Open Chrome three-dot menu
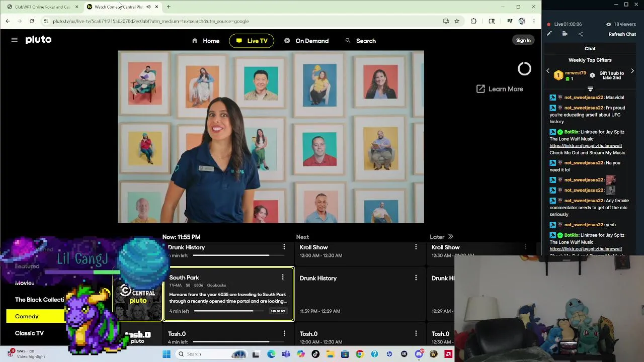This screenshot has width=644, height=362. point(534,21)
